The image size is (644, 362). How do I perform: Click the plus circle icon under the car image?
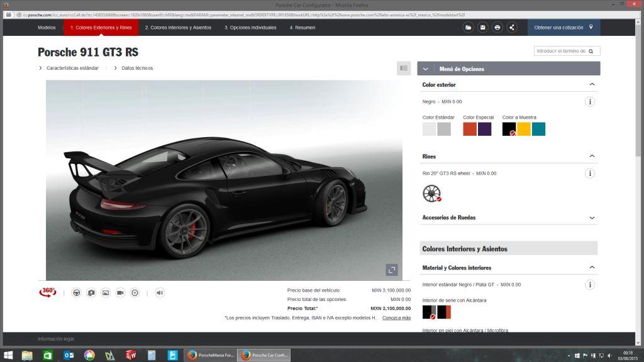135,293
